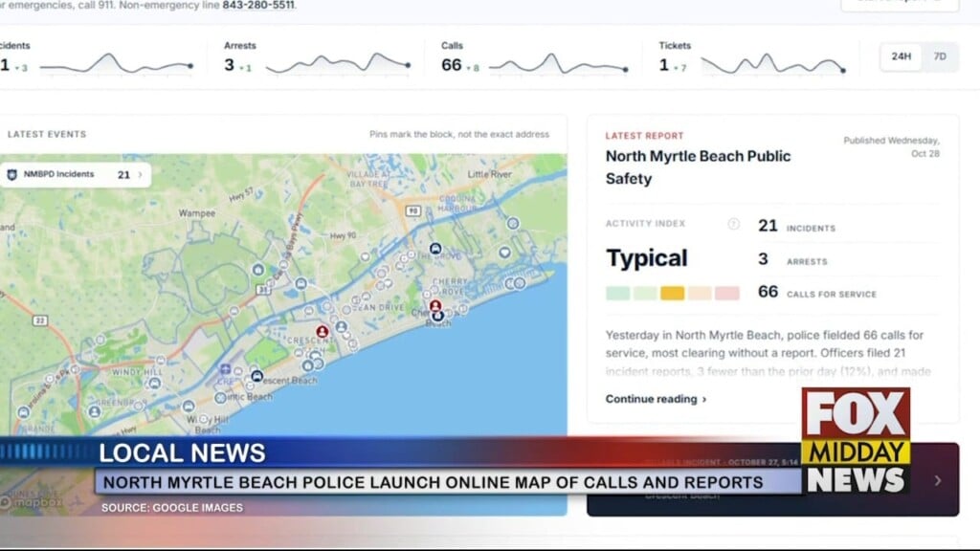Click the pin east of Coquina Harbour label
980x551 pixels.
pos(513,223)
